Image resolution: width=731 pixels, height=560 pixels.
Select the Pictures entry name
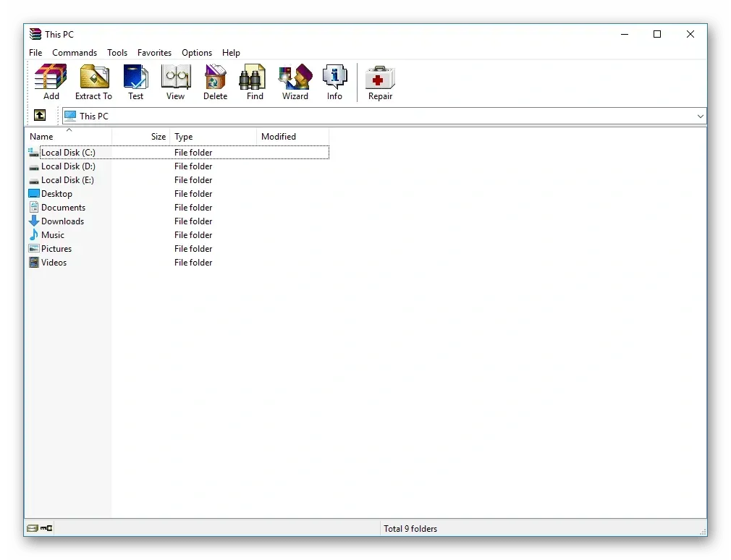[x=56, y=249]
